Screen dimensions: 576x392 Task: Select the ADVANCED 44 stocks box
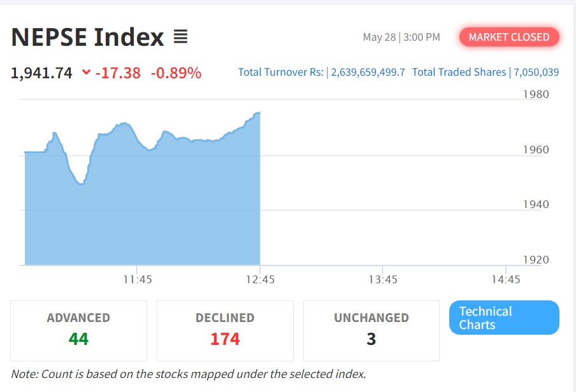point(78,330)
